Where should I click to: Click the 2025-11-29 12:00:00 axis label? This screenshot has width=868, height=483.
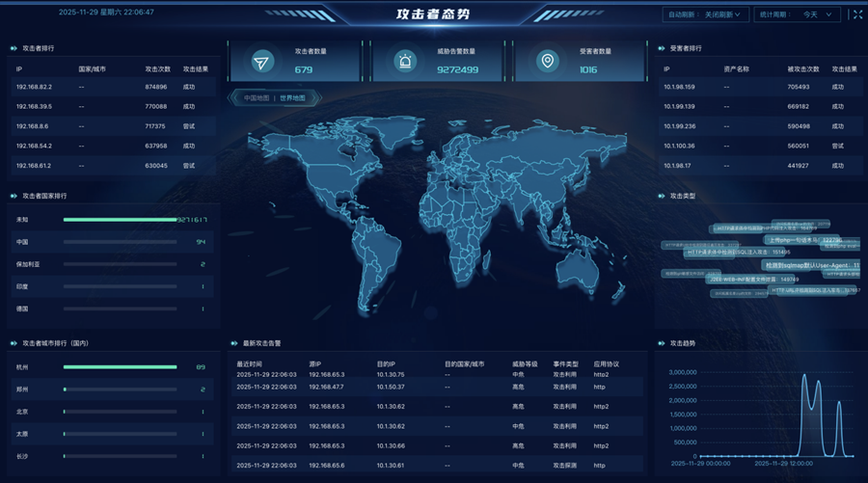(x=784, y=464)
